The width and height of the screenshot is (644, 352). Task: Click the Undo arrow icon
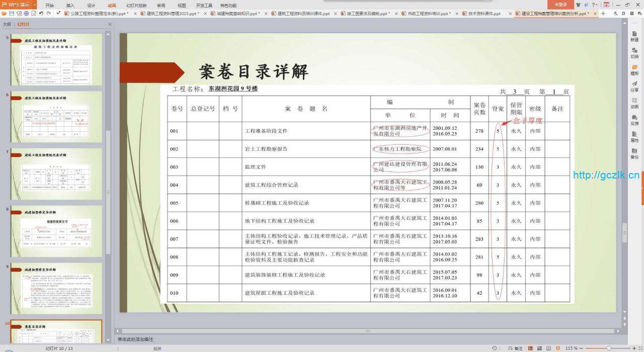(41, 14)
